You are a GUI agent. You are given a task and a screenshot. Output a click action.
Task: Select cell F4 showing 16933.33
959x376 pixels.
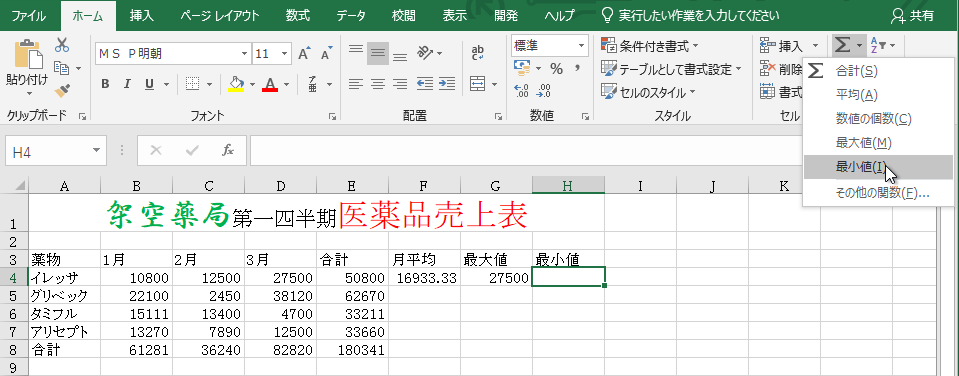pyautogui.click(x=424, y=278)
